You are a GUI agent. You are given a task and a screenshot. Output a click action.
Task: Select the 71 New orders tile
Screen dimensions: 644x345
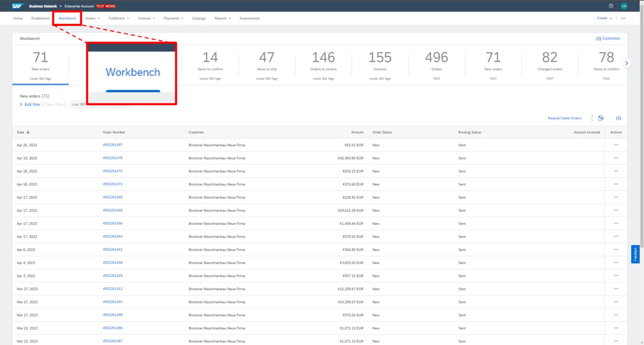click(41, 65)
